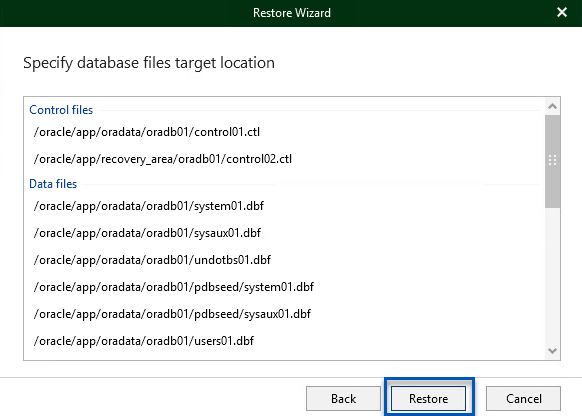The image size is (582, 416).
Task: Click the Control files section header
Action: click(x=61, y=110)
